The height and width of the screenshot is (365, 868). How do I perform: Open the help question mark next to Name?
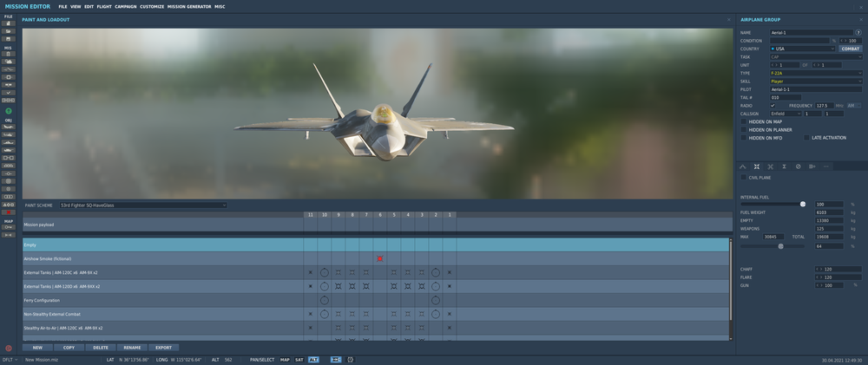[858, 33]
